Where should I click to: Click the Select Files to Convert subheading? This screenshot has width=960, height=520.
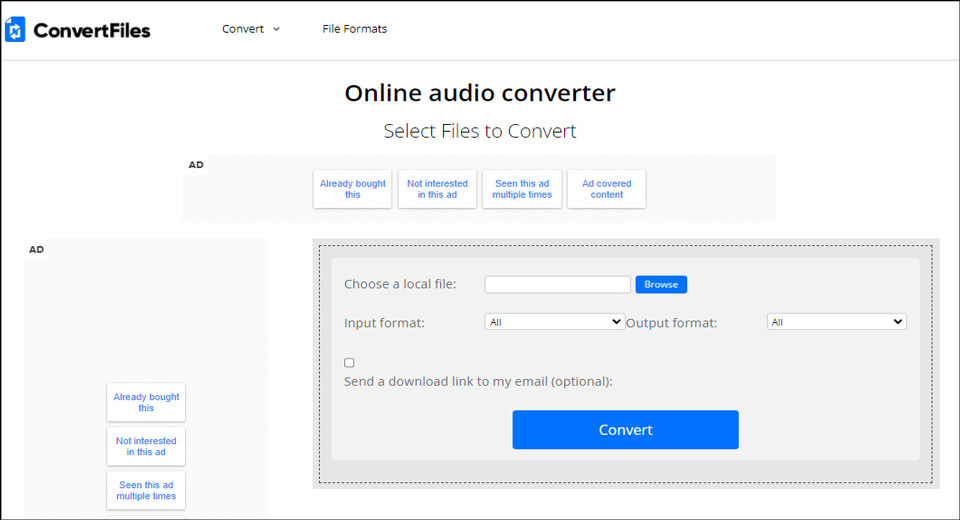480,131
